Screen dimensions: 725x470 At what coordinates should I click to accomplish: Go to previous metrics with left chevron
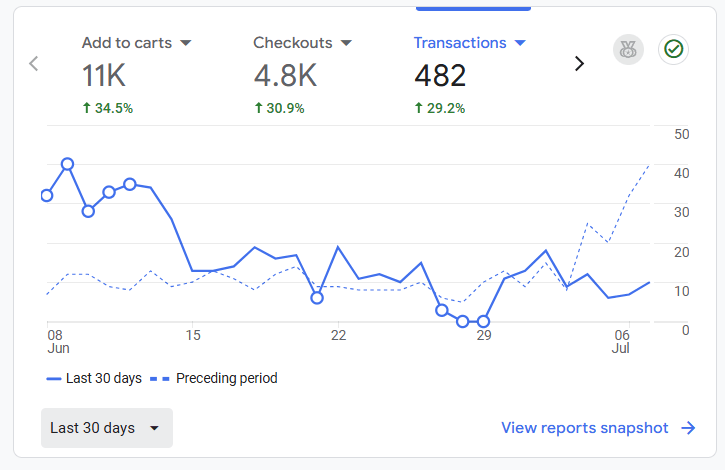click(x=34, y=63)
